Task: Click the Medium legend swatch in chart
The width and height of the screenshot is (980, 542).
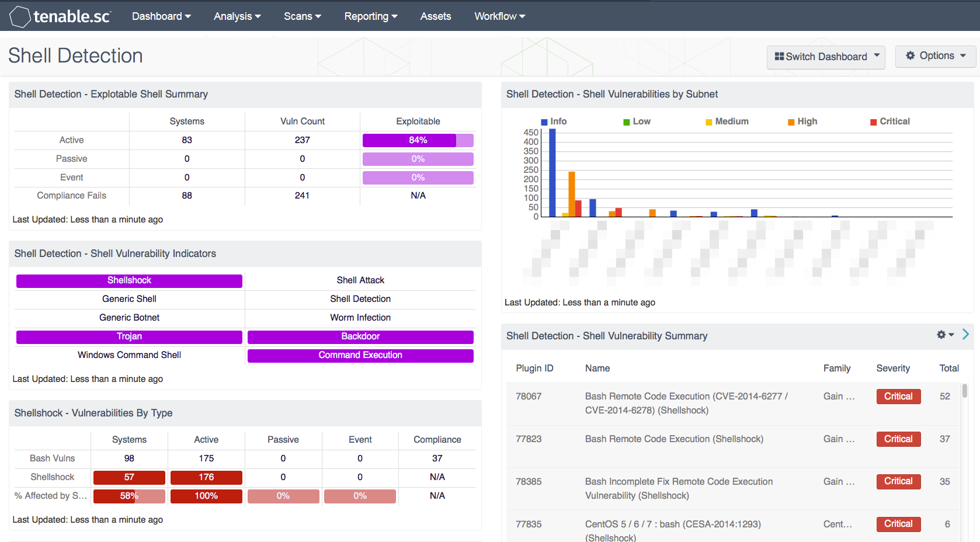Action: click(x=709, y=122)
